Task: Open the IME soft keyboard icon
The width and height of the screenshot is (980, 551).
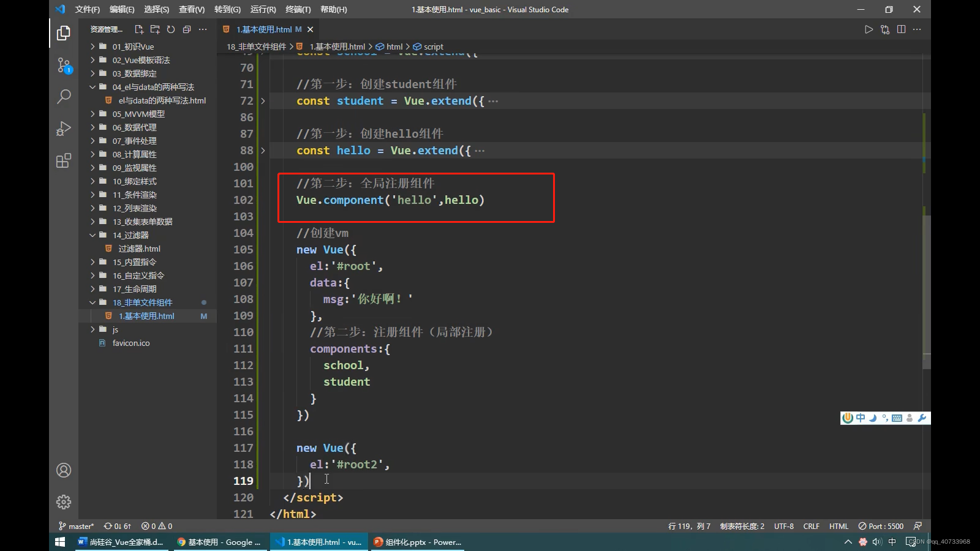Action: tap(897, 418)
